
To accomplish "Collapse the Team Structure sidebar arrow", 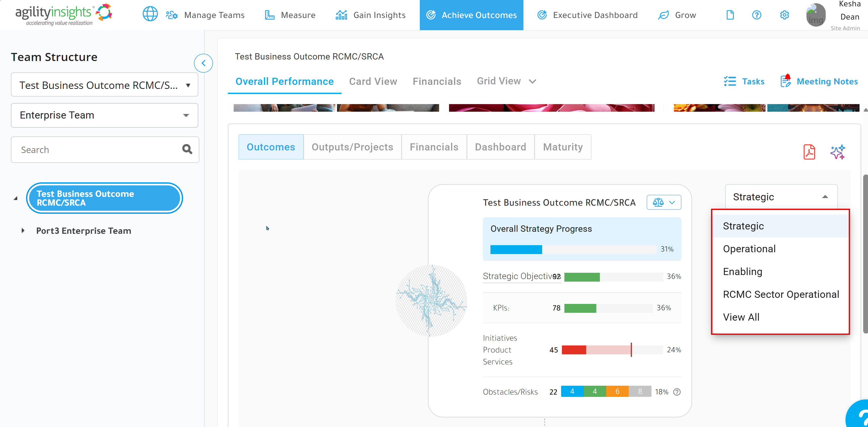I will pyautogui.click(x=203, y=63).
